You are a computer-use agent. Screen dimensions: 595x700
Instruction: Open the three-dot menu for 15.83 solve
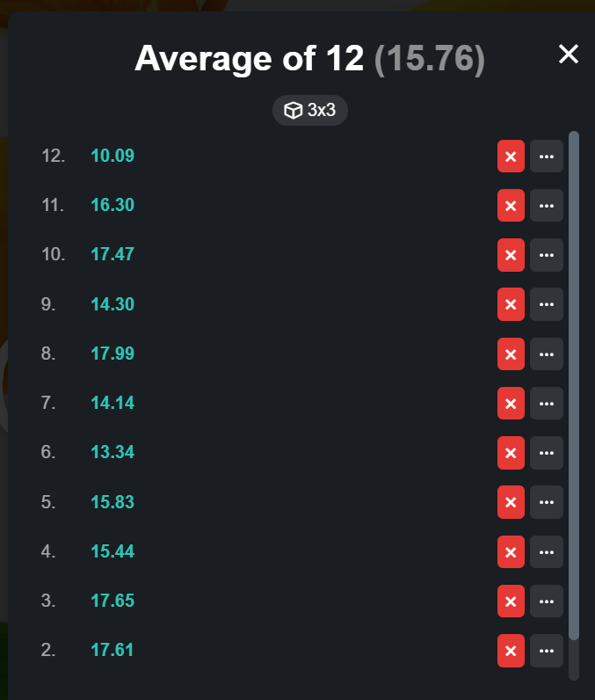(547, 502)
